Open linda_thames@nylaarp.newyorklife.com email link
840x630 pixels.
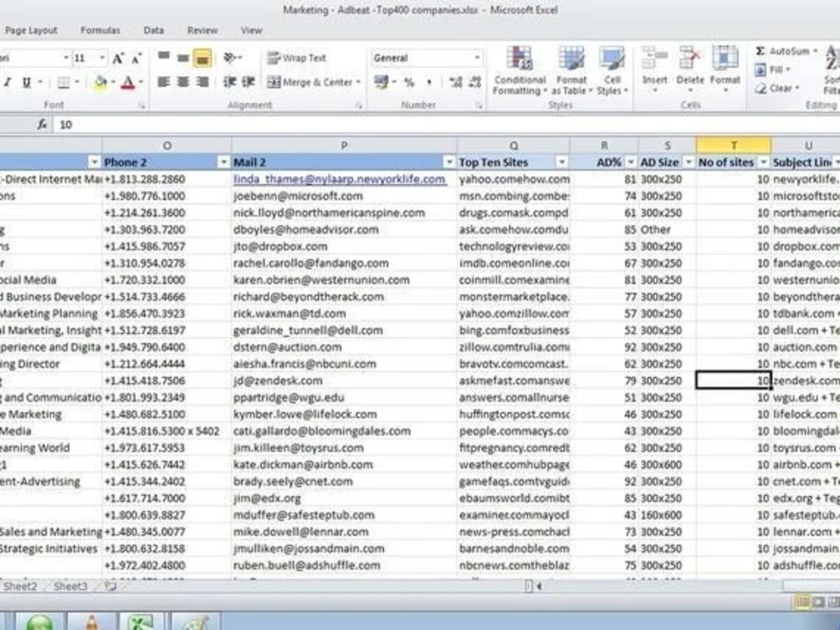[339, 180]
